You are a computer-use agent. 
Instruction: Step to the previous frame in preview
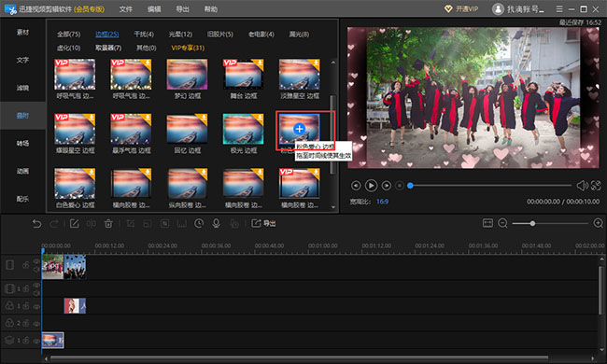coord(356,186)
